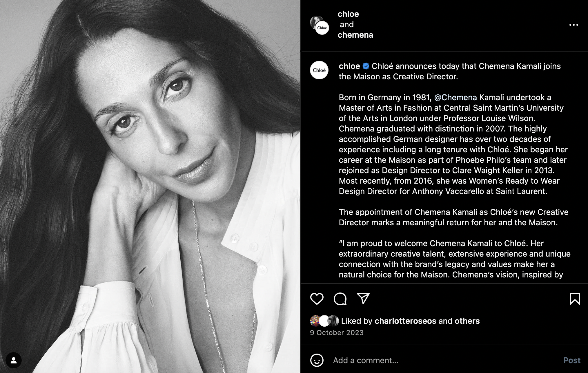Like the post with the heart icon
This screenshot has width=588, height=373.
coord(317,299)
